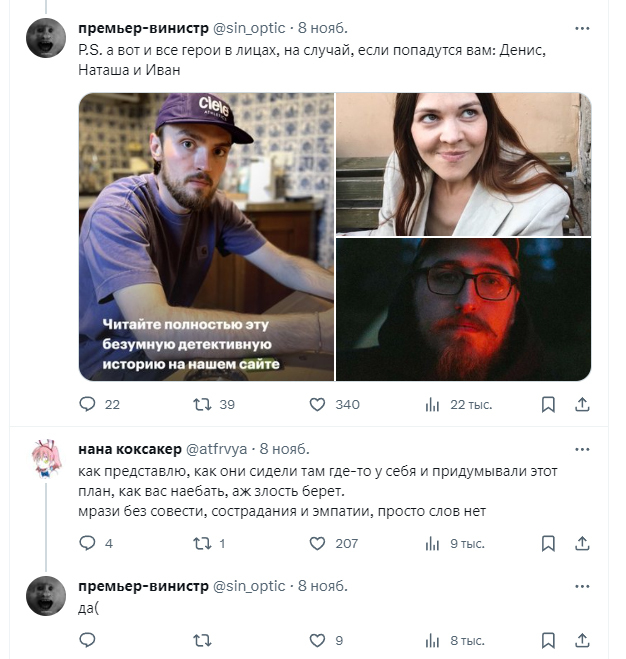The image size is (626, 659).
Task: Open премьер-винистр profile name on top post
Action: click(x=142, y=27)
